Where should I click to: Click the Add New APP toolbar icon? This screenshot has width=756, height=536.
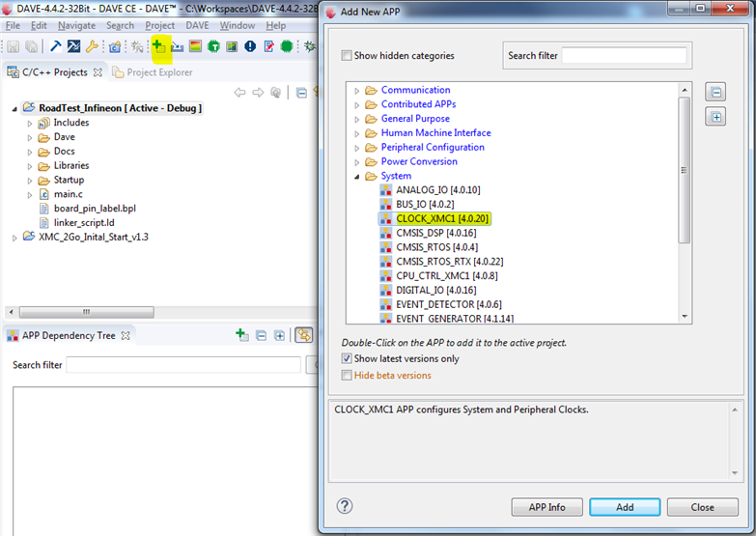point(158,46)
